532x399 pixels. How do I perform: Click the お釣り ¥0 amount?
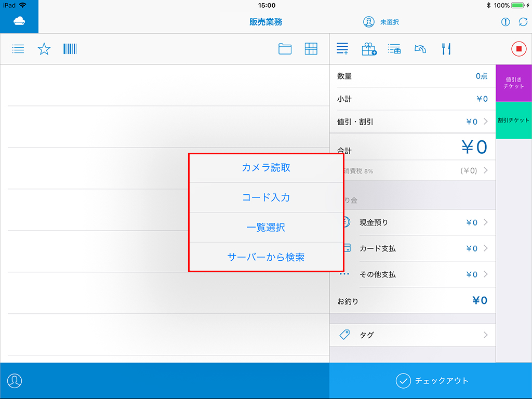click(480, 301)
